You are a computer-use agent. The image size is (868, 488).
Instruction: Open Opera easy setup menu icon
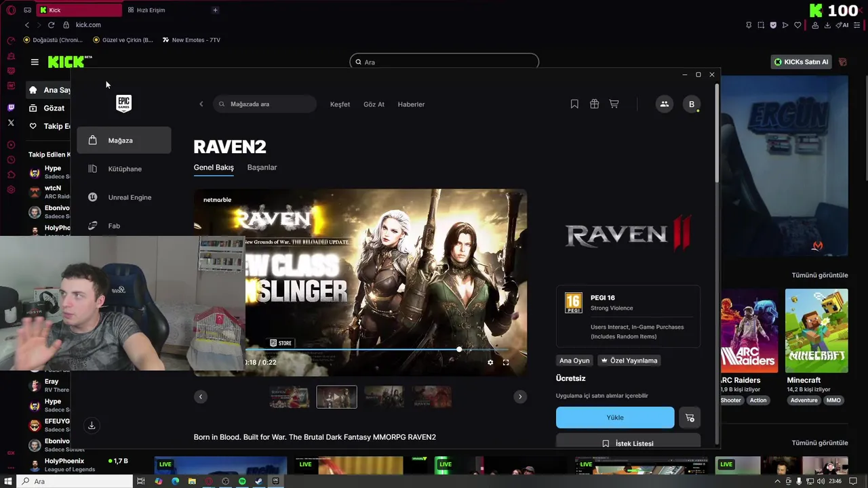click(859, 25)
